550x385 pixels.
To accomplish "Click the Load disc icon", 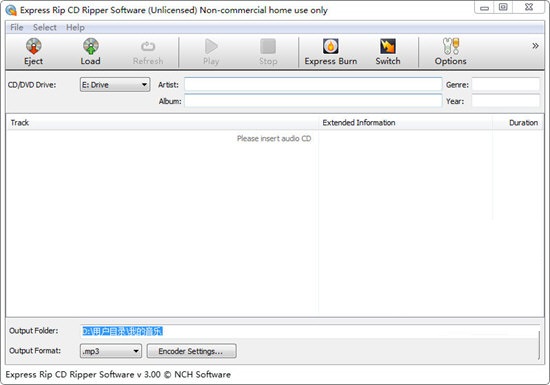I will click(90, 47).
